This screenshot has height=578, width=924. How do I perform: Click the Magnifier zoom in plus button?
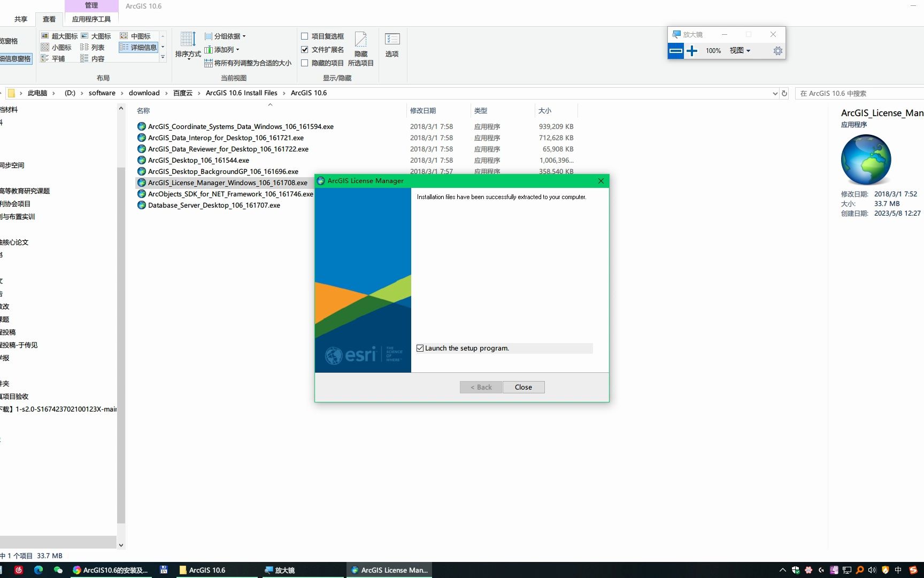(692, 51)
